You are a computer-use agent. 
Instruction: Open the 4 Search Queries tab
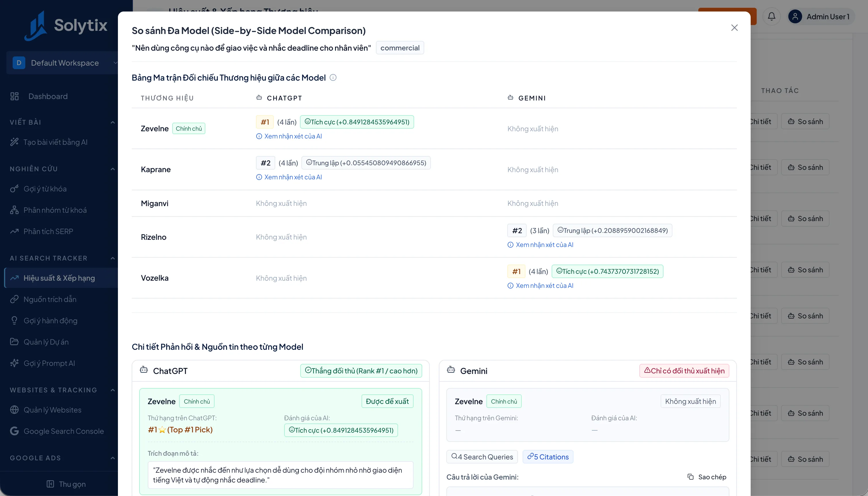pos(482,457)
